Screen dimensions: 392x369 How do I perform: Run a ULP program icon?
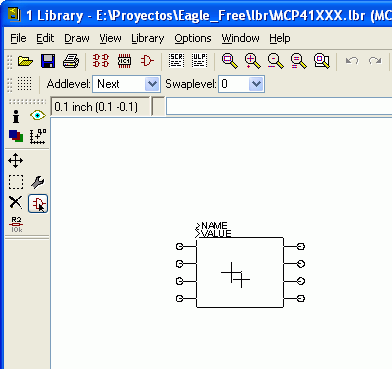[x=199, y=61]
